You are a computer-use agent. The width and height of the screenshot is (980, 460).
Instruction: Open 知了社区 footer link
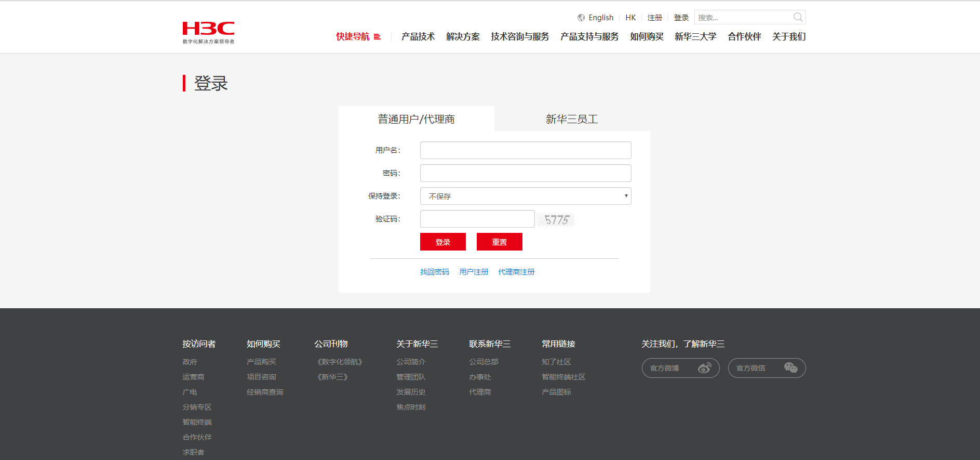pyautogui.click(x=556, y=362)
